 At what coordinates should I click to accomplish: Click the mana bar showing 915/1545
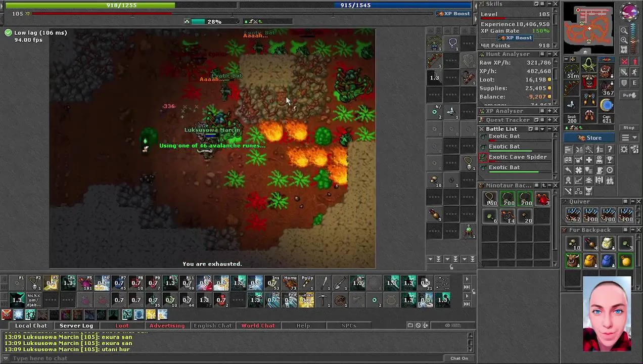coord(355,5)
